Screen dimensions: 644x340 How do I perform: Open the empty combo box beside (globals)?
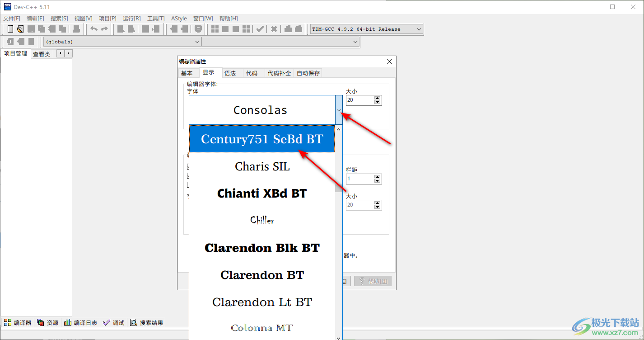pyautogui.click(x=280, y=42)
